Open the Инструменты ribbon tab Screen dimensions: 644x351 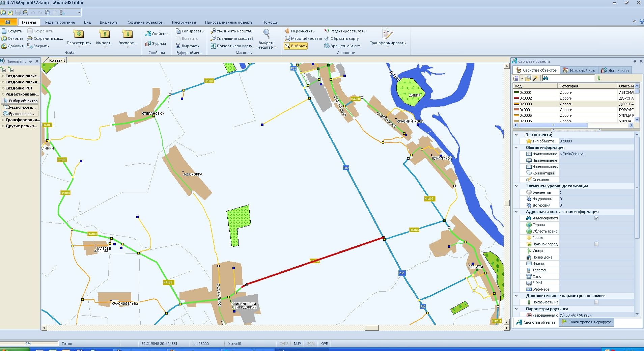(x=184, y=22)
